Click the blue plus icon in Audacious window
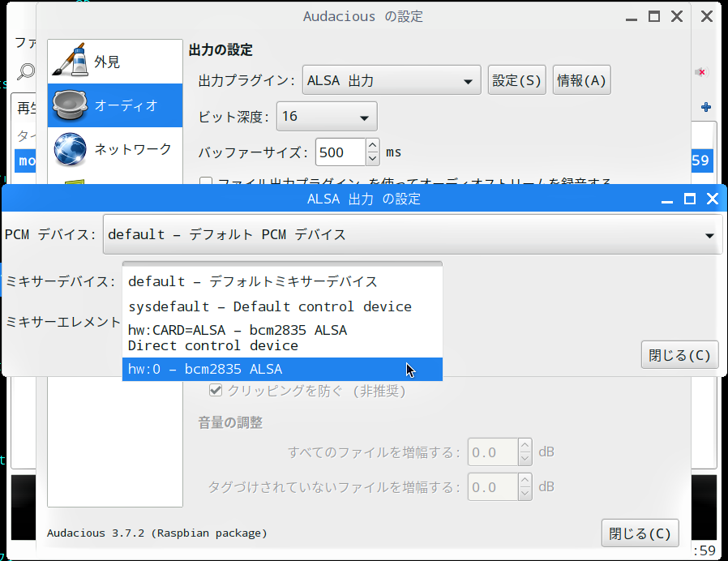Image resolution: width=728 pixels, height=561 pixels. tap(706, 107)
